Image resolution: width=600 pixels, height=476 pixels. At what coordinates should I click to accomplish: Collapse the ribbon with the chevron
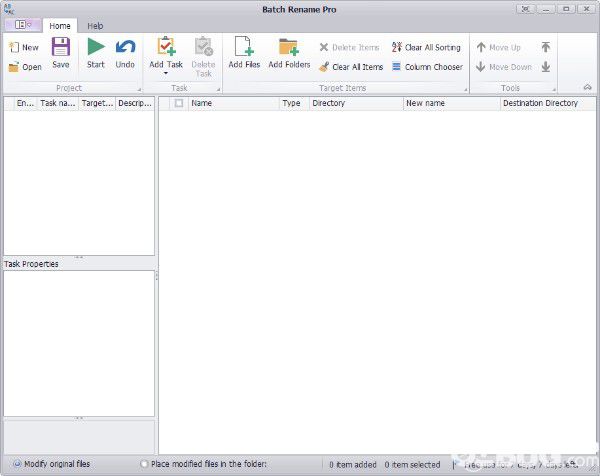(x=587, y=87)
